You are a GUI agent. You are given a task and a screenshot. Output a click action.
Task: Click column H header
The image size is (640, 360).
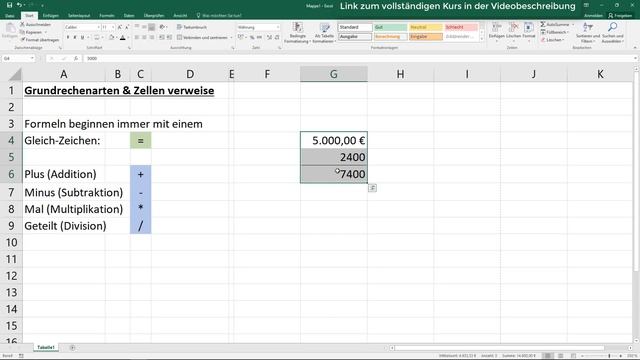tap(400, 74)
